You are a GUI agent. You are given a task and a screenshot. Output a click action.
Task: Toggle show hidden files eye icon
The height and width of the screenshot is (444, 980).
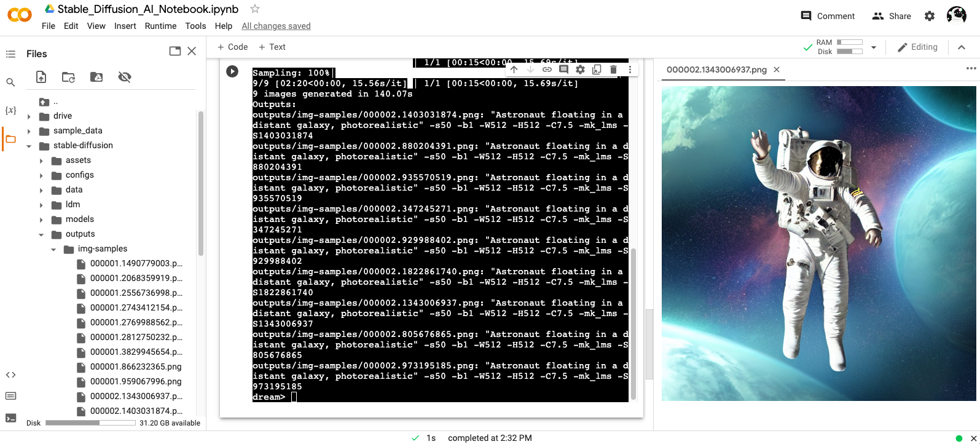point(125,77)
